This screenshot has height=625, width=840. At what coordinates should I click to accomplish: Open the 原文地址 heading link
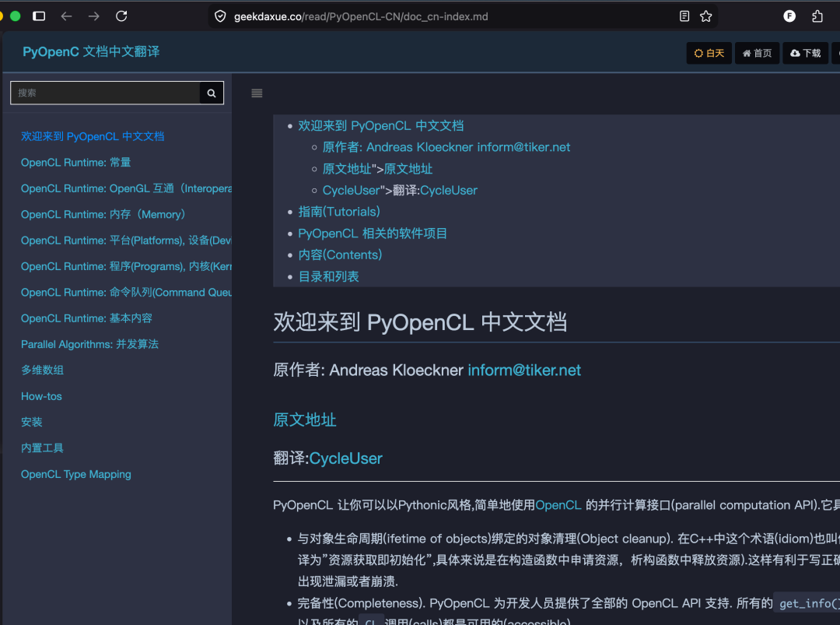pyautogui.click(x=305, y=420)
